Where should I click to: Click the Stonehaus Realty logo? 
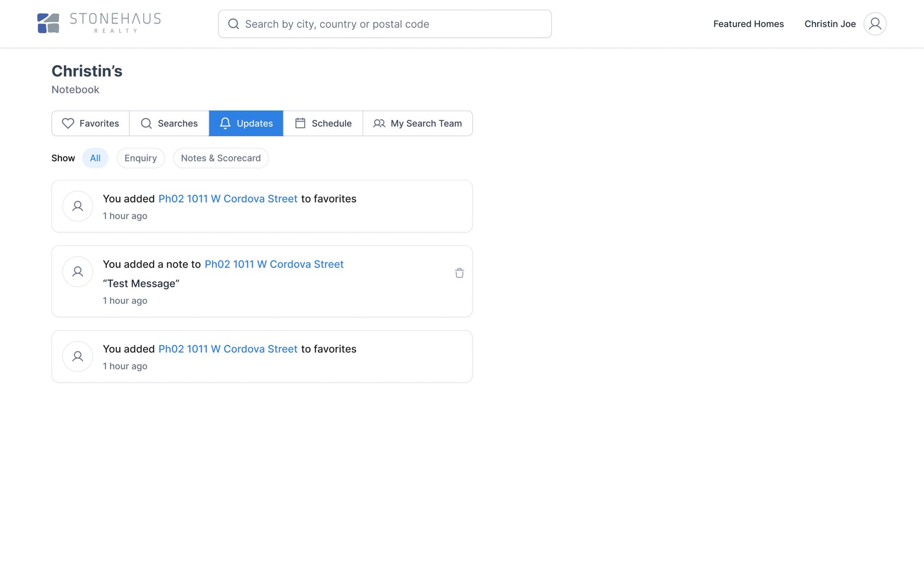click(x=99, y=24)
